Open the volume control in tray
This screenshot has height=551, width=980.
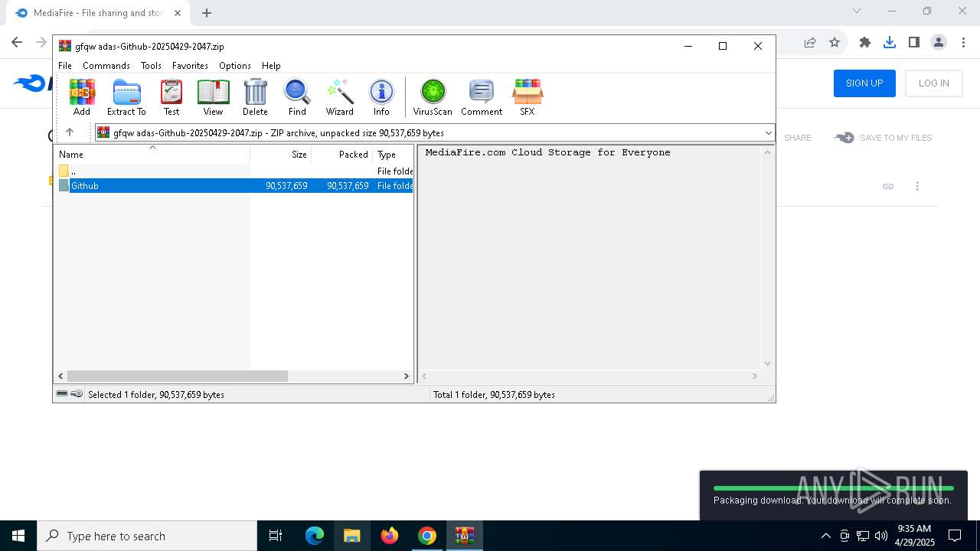click(881, 536)
